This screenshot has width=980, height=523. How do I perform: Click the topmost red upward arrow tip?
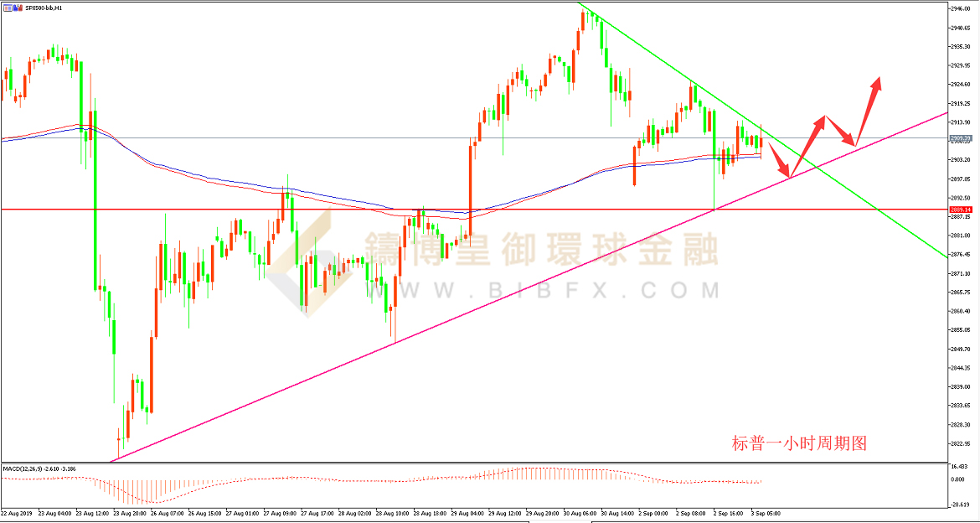(878, 80)
